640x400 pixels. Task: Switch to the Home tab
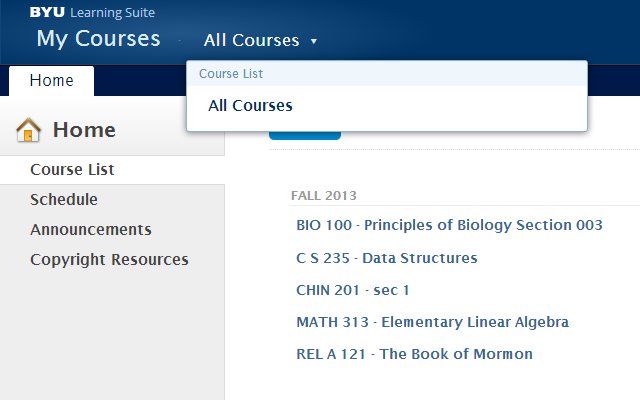(51, 81)
